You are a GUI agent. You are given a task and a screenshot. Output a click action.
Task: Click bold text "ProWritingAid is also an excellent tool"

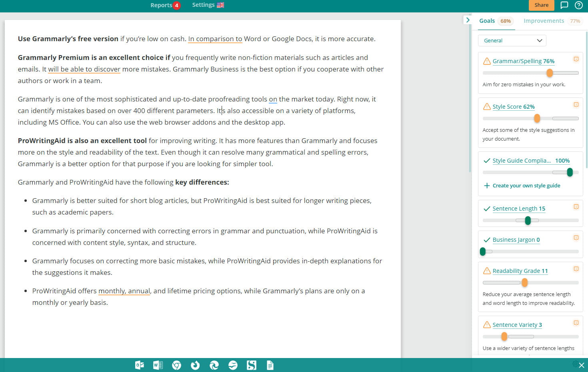(x=82, y=141)
